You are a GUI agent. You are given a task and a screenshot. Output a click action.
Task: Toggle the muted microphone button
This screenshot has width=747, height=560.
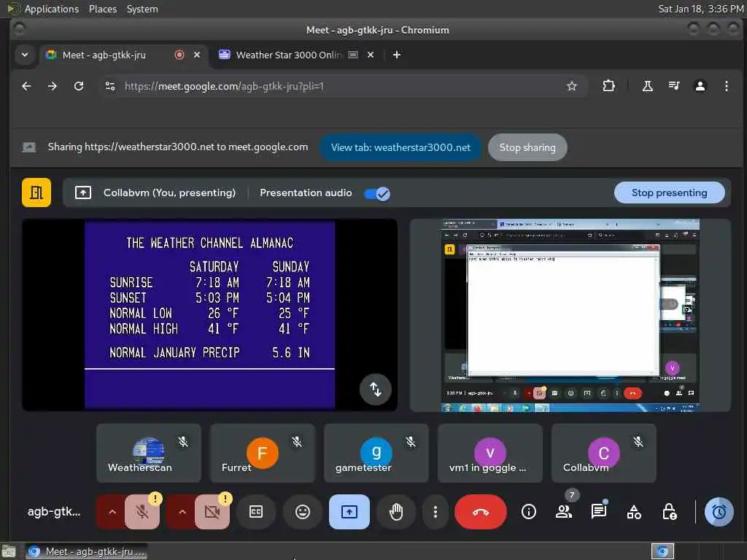pos(142,512)
